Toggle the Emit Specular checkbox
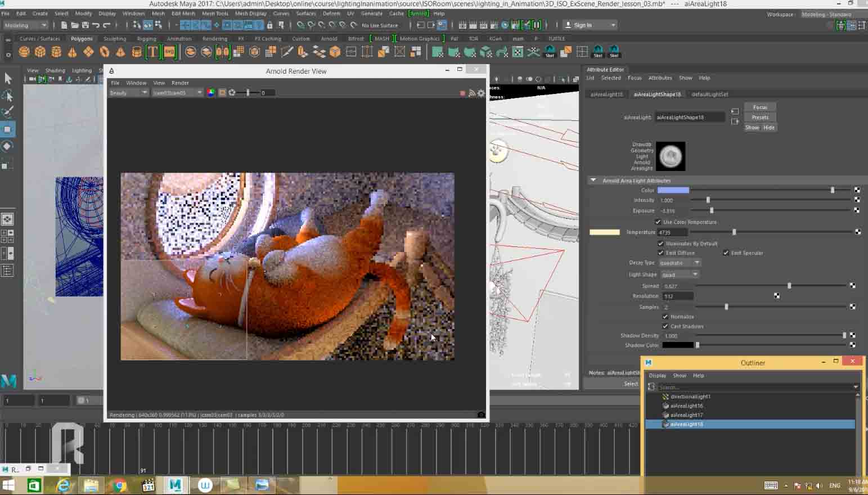 pos(726,253)
